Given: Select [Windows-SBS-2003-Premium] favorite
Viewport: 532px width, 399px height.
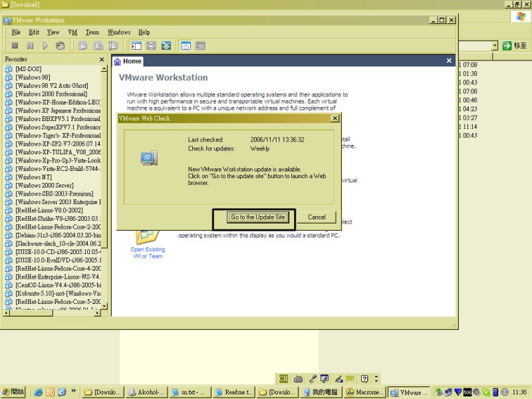Looking at the screenshot, I should (55, 194).
